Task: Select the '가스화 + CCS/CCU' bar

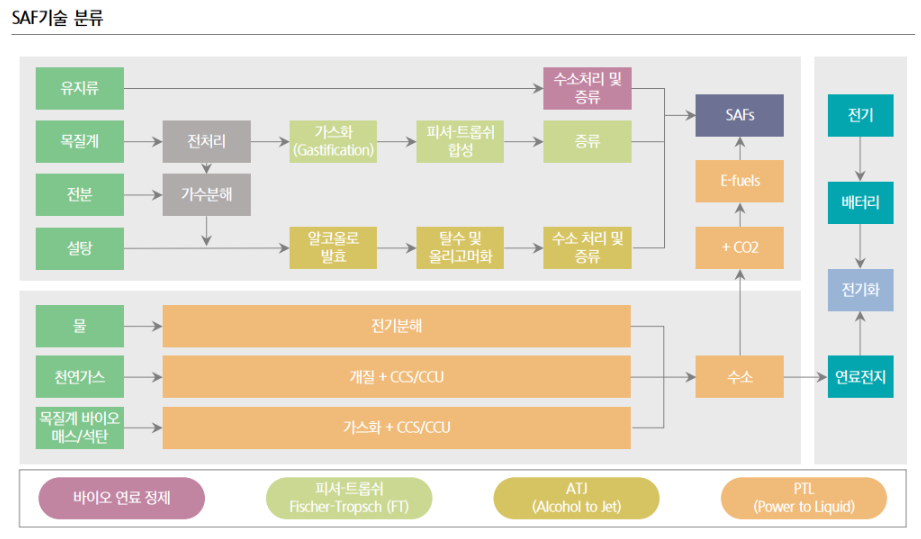Action: point(396,427)
